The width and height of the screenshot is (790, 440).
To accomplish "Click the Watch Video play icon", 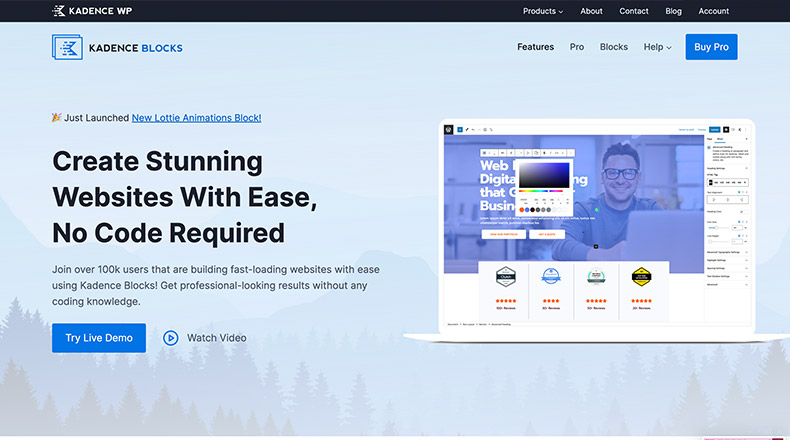I will point(170,338).
